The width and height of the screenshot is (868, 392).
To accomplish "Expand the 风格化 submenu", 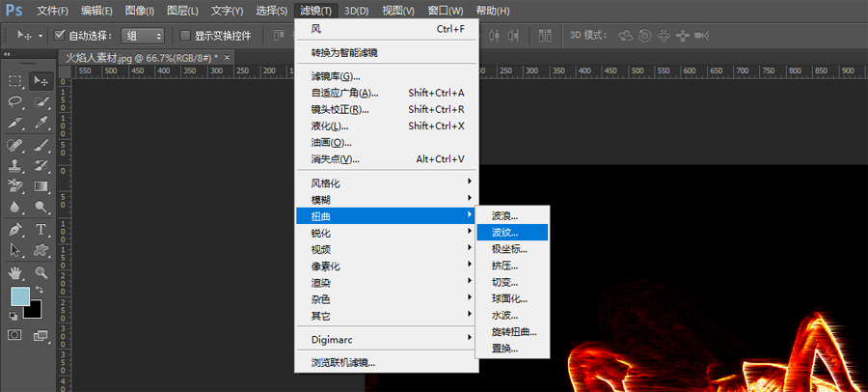I will [x=387, y=182].
